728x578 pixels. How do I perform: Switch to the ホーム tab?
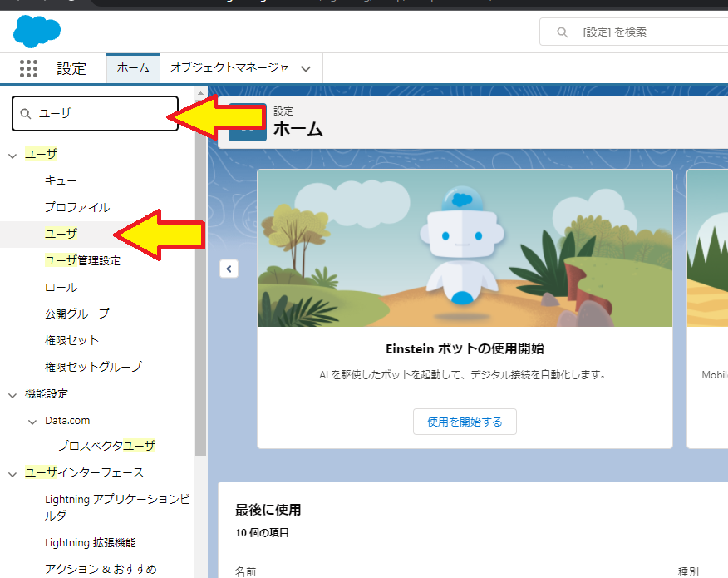click(x=133, y=68)
